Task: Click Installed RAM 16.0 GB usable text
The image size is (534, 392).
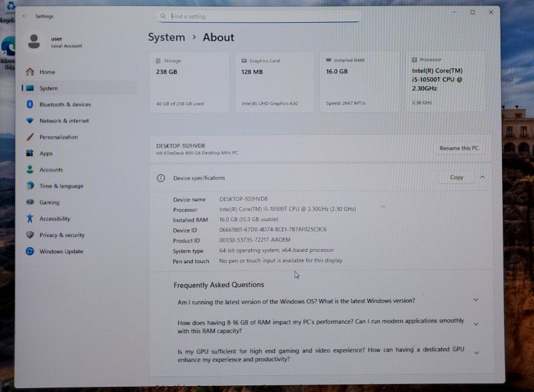Action: point(248,219)
